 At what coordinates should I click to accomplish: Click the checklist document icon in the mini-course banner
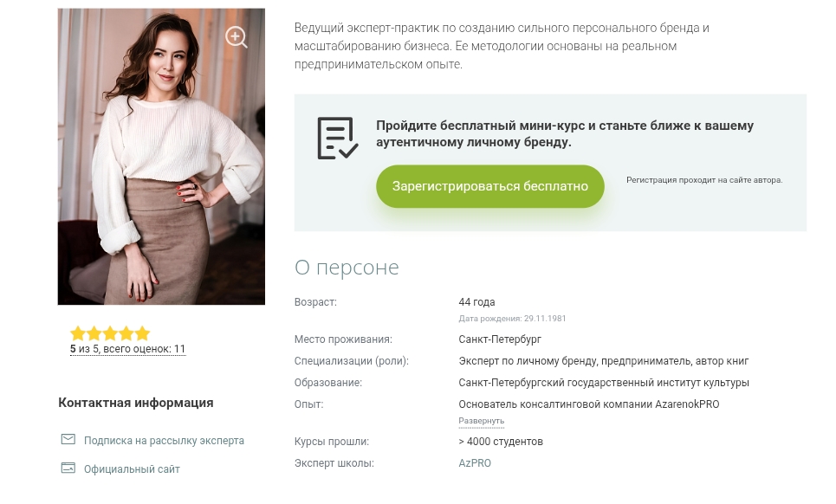338,138
